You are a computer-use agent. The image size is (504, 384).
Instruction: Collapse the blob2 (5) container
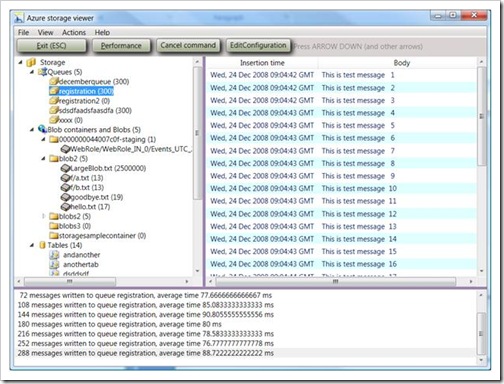pyautogui.click(x=43, y=159)
